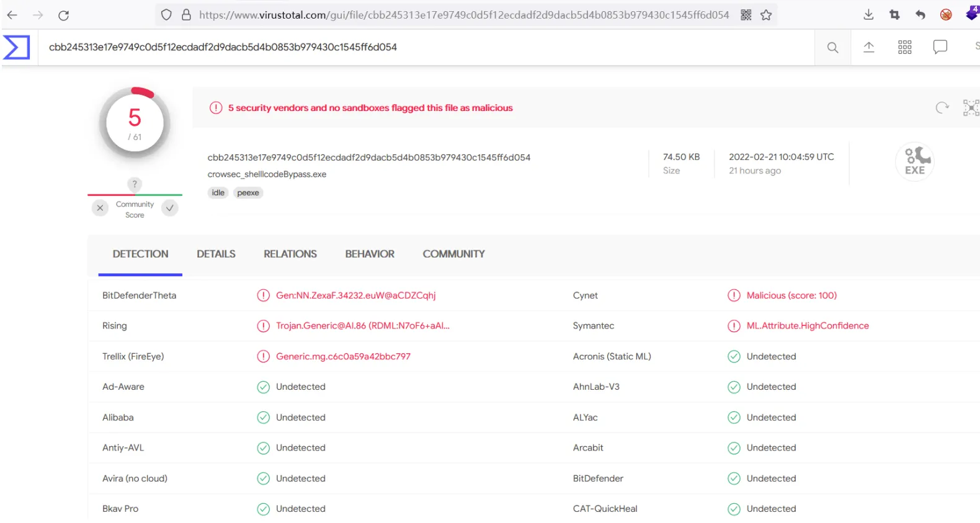Click Cynet result 'Malicious (score: 100)'
This screenshot has height=523, width=980.
[791, 296]
